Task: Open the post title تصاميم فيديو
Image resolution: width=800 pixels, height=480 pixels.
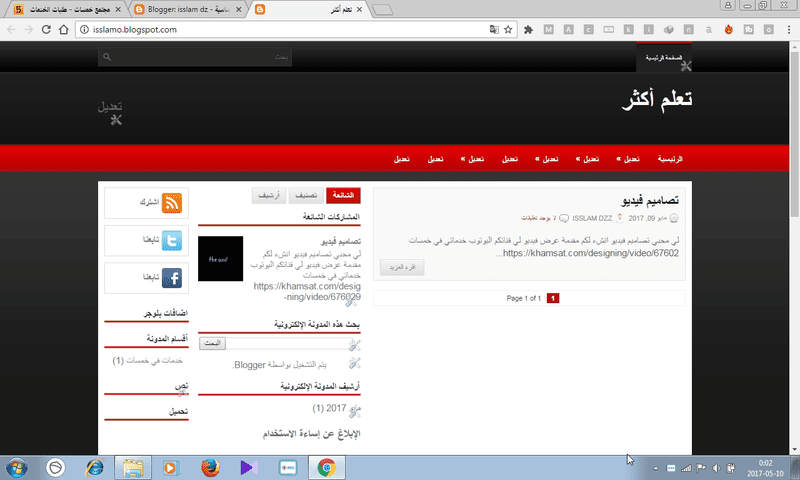Action: [x=649, y=200]
